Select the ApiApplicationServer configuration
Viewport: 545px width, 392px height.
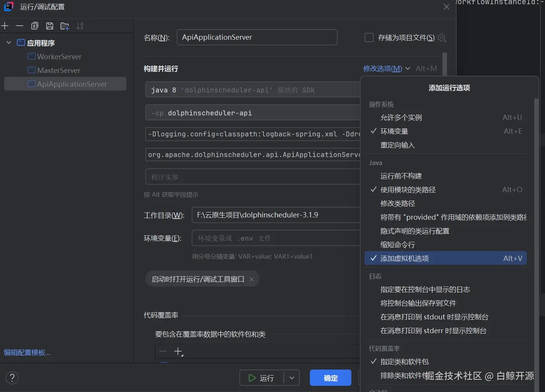[65, 84]
